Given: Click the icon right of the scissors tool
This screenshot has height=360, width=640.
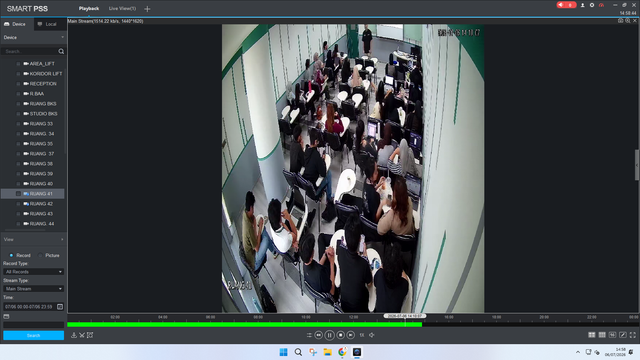Looking at the screenshot, I should pyautogui.click(x=90, y=335).
